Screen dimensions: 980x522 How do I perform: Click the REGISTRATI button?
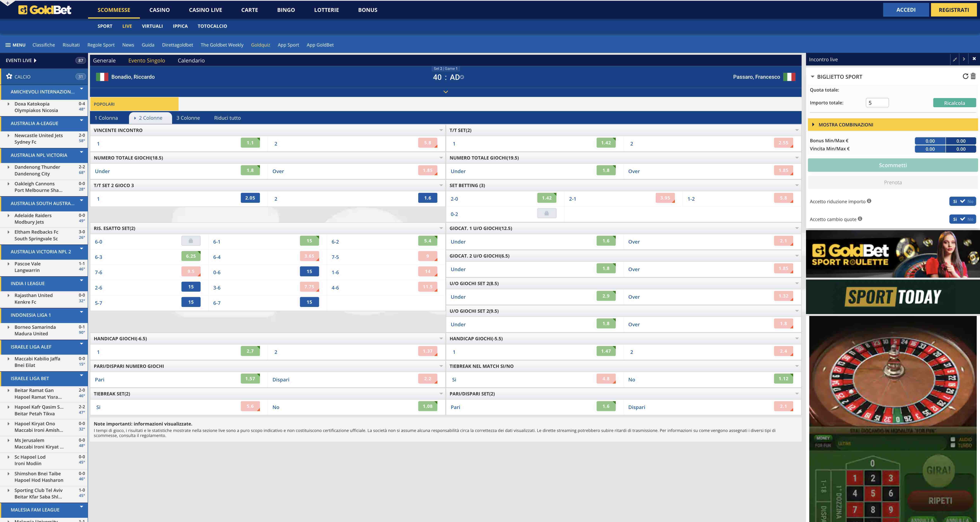tap(953, 10)
